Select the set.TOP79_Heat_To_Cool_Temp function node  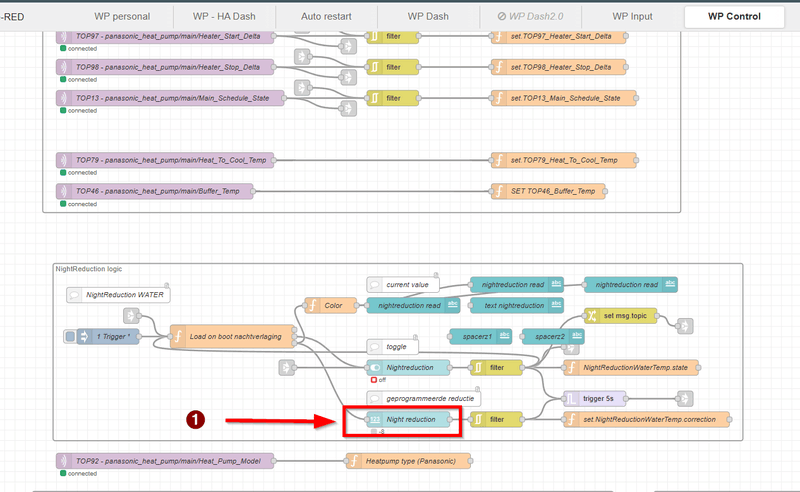pyautogui.click(x=564, y=160)
